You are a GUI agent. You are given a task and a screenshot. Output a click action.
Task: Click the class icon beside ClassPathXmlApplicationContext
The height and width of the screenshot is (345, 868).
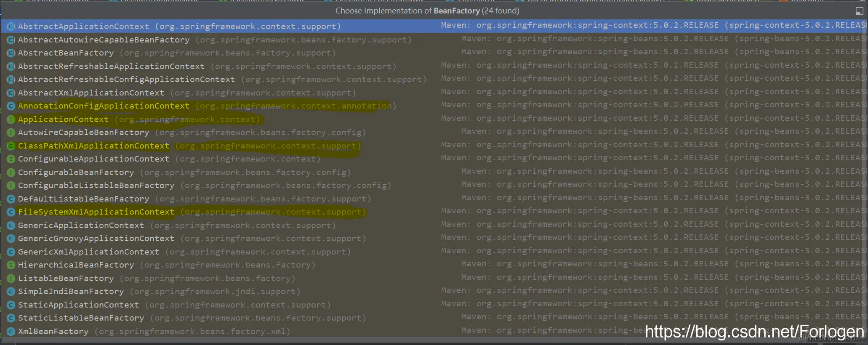tap(11, 146)
